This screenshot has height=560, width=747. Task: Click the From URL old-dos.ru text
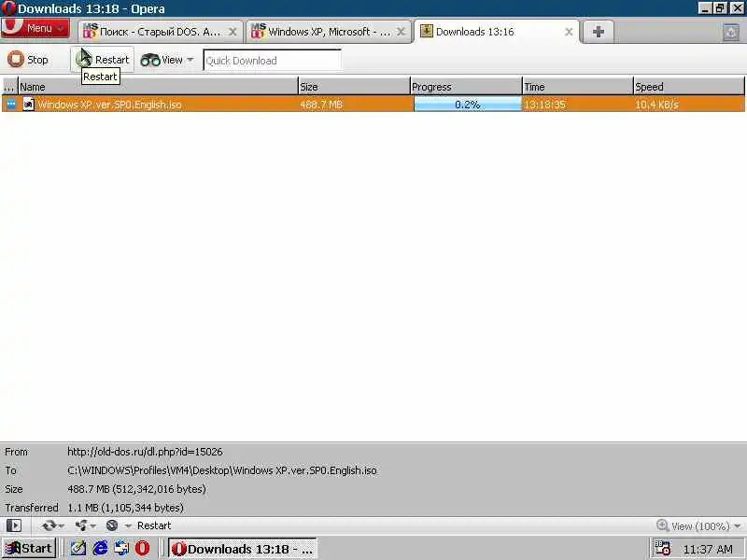pyautogui.click(x=145, y=452)
